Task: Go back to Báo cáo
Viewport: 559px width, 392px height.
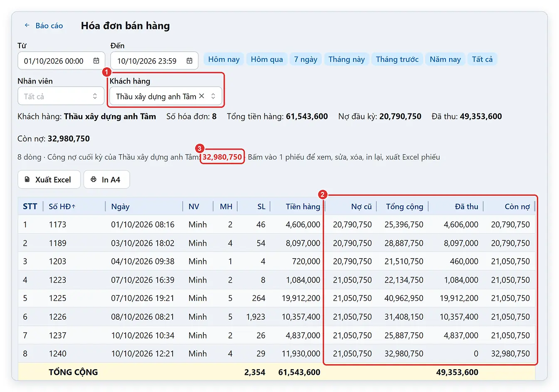Action: (x=44, y=25)
